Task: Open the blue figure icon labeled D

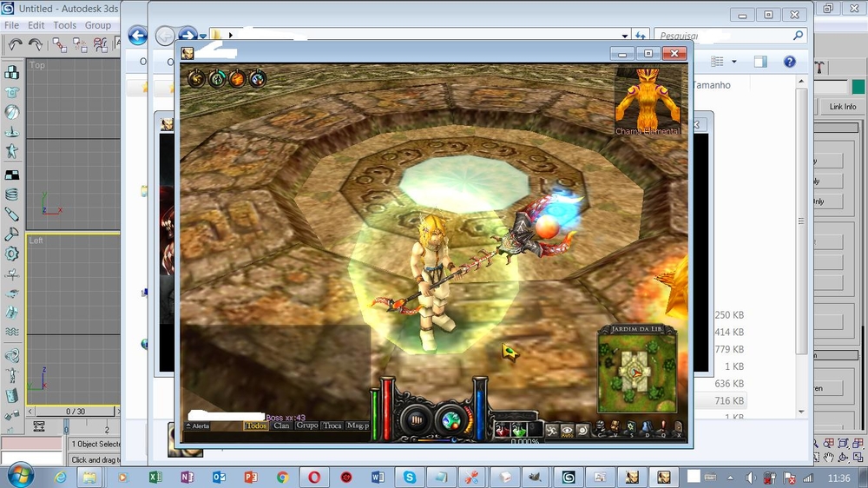Action: [648, 428]
